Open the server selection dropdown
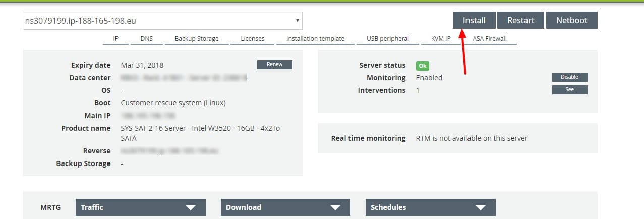 162,21
